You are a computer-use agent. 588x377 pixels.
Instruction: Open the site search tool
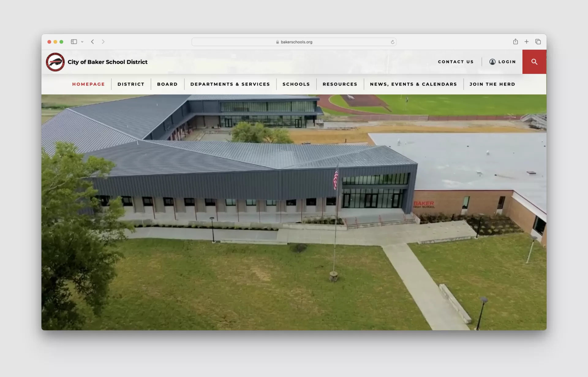534,62
